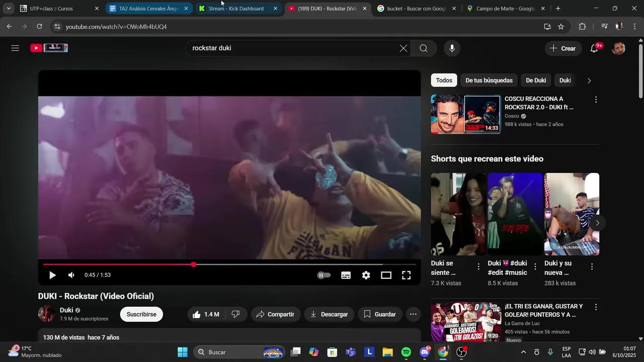
Task: Switch to UTP+class Cursos tab
Action: [59, 9]
